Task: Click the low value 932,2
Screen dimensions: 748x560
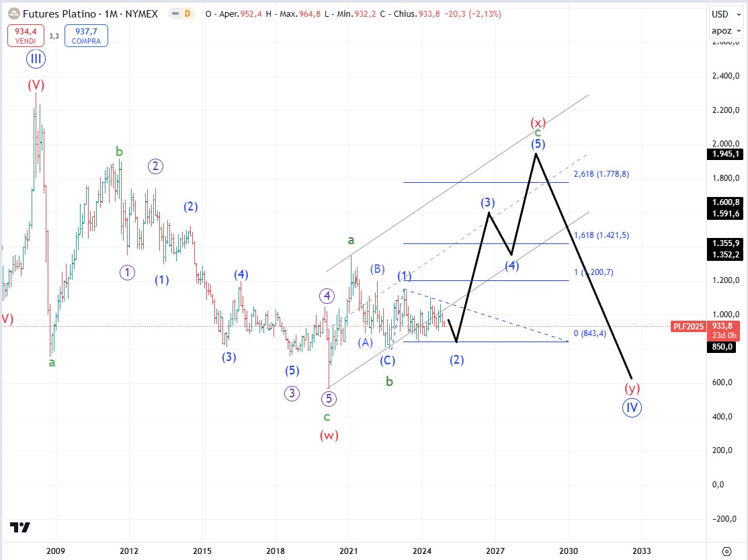Action: pos(365,14)
